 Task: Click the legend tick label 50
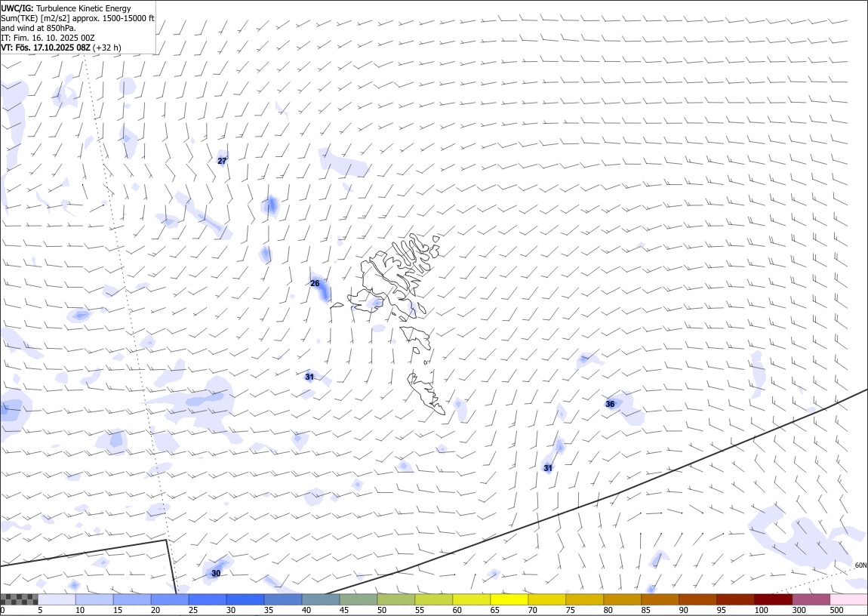point(382,610)
